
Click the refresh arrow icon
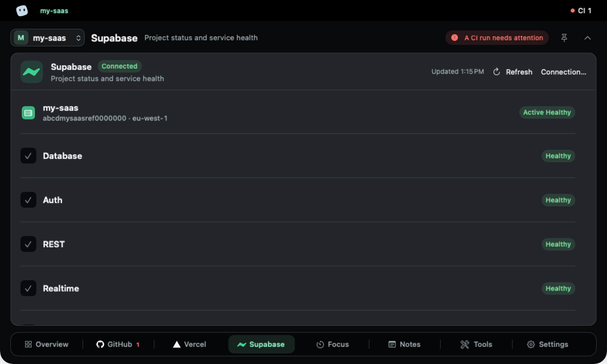point(496,72)
